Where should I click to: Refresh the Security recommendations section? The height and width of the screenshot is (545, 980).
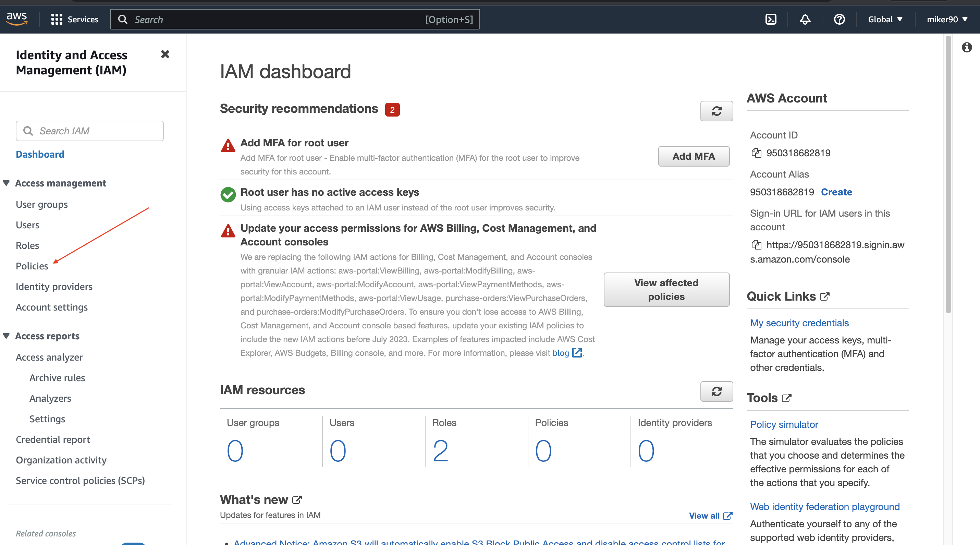tap(716, 111)
